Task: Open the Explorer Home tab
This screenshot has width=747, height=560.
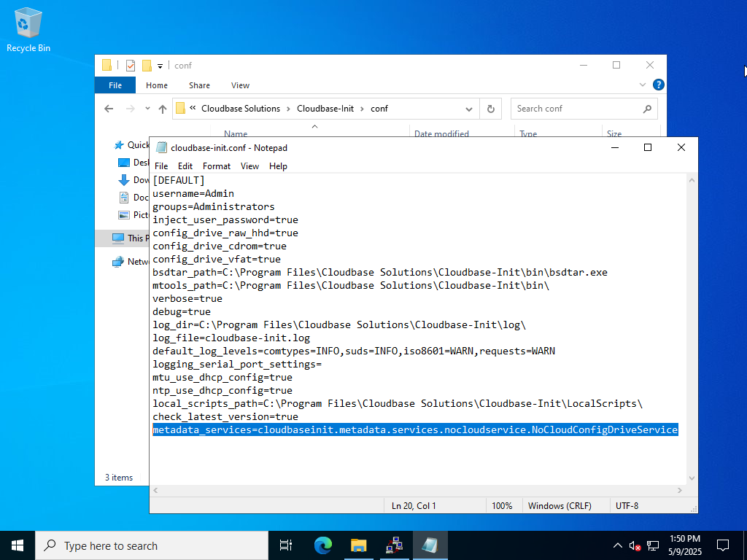Action: (157, 85)
